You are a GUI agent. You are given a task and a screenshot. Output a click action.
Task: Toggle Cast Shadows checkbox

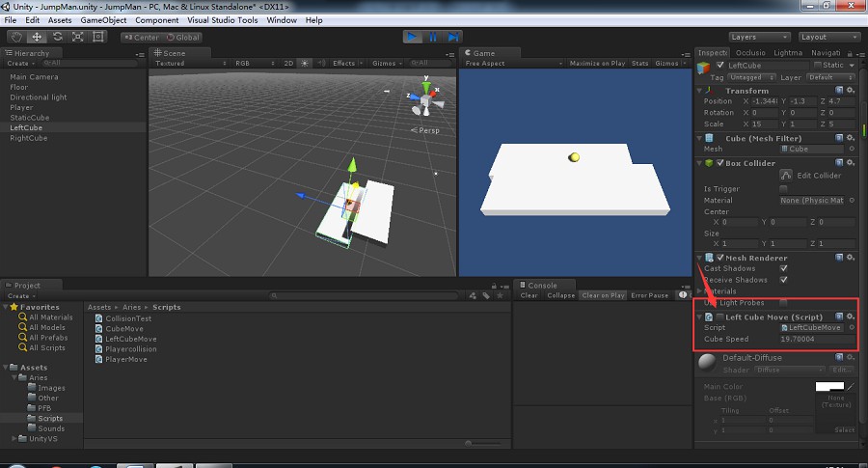point(783,268)
